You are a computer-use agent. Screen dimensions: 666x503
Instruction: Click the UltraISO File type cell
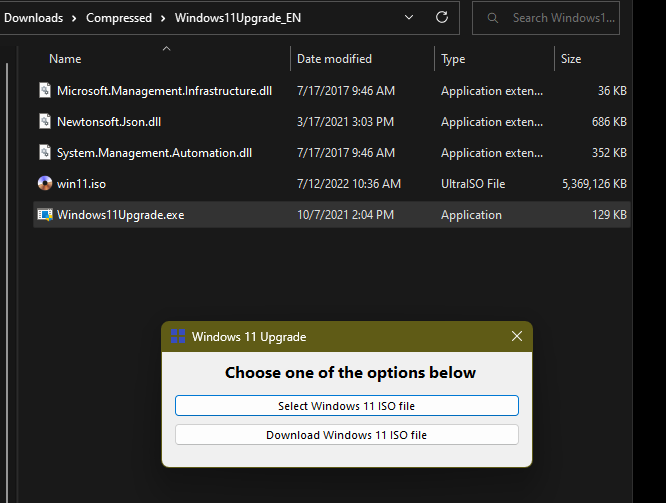tap(473, 184)
